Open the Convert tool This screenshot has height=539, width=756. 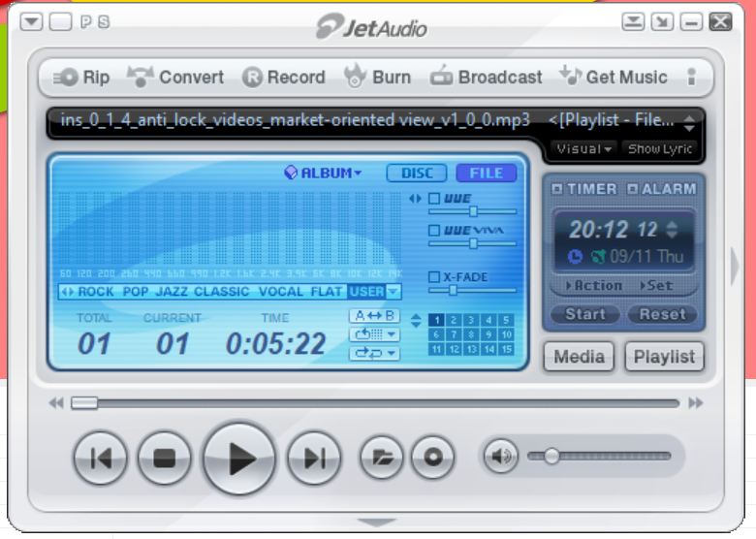[x=175, y=78]
